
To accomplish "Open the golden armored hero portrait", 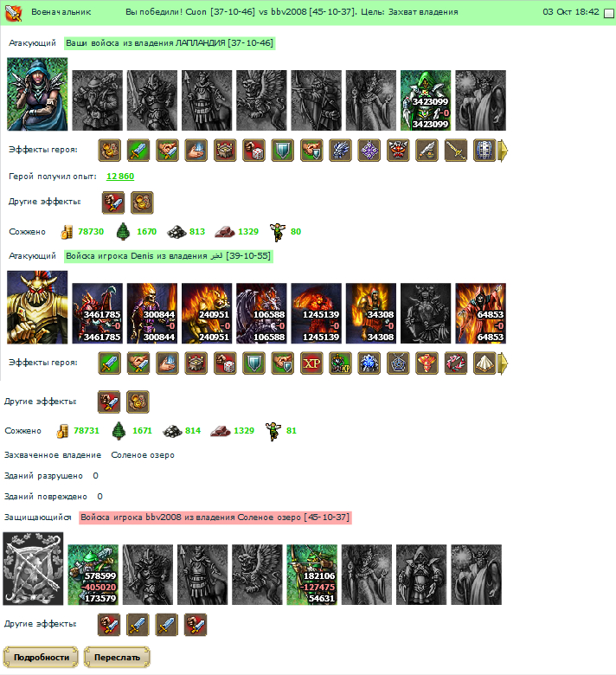I will pos(37,307).
